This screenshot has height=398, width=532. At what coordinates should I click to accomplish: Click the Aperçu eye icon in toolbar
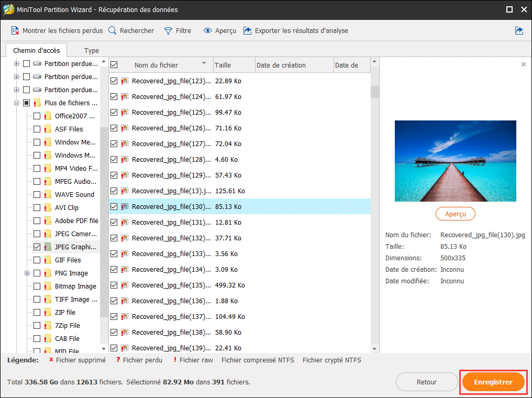coord(208,31)
